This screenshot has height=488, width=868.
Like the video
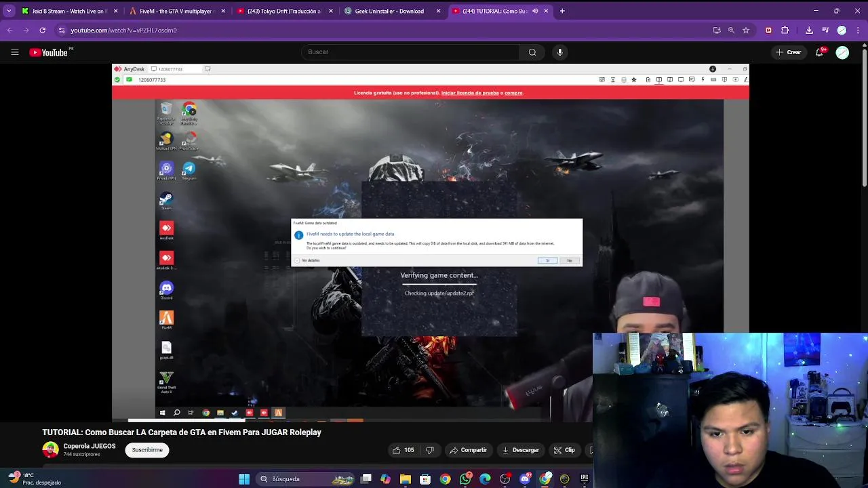(x=403, y=450)
